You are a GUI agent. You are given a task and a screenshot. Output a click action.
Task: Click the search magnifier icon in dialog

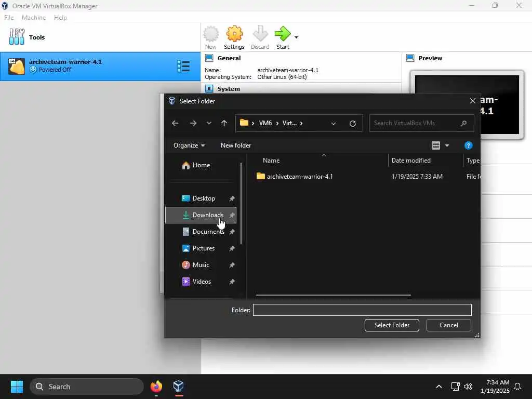click(x=464, y=123)
